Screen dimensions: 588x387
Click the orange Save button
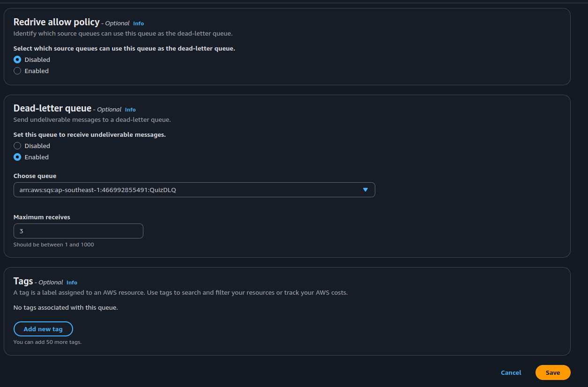(553, 372)
